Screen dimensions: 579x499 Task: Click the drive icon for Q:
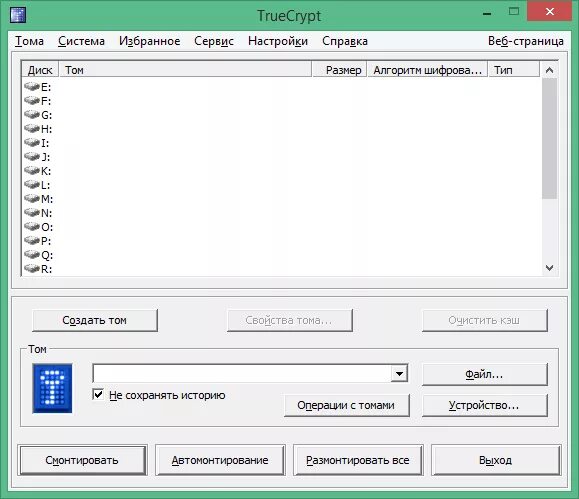[x=32, y=255]
